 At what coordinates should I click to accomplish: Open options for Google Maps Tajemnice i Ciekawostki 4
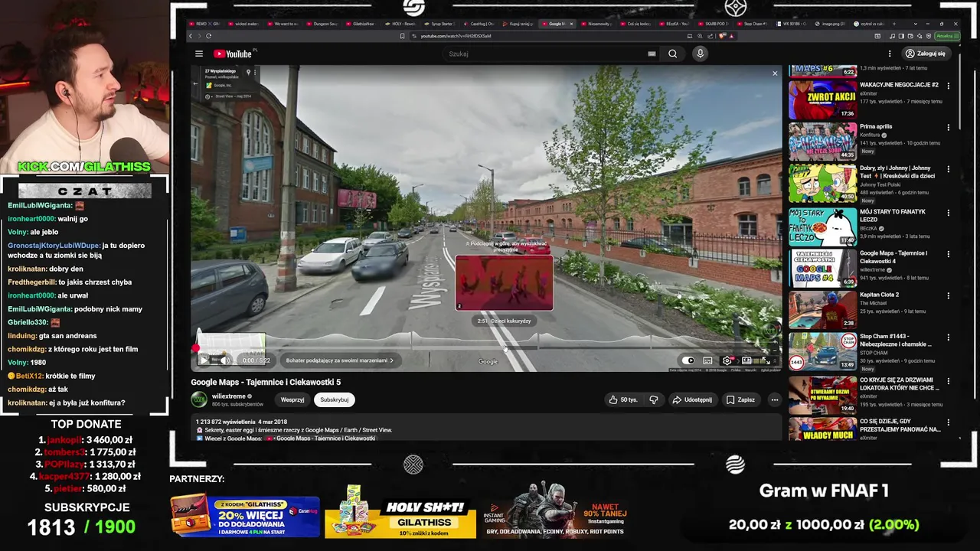(x=948, y=254)
